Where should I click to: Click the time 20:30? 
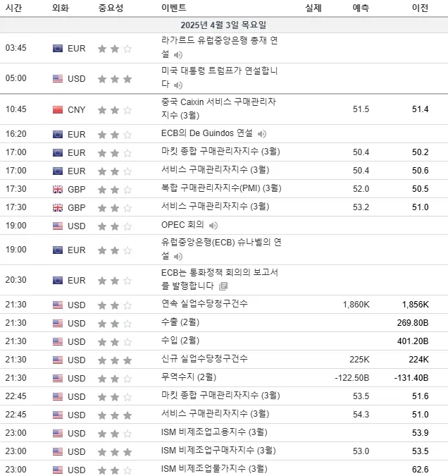tap(15, 280)
